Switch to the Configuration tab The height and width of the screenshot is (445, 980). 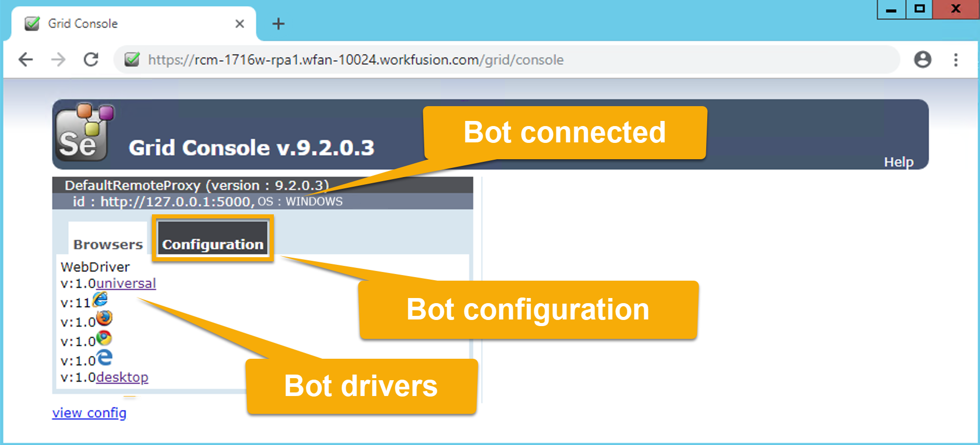point(213,238)
